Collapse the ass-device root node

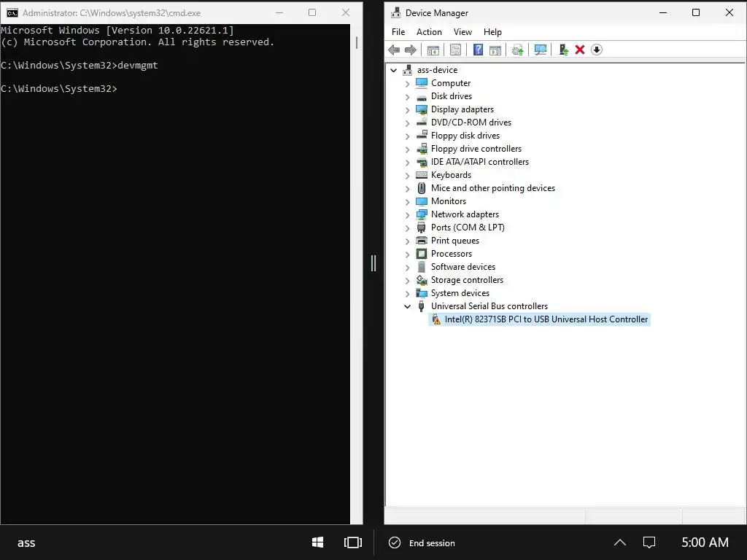[393, 71]
